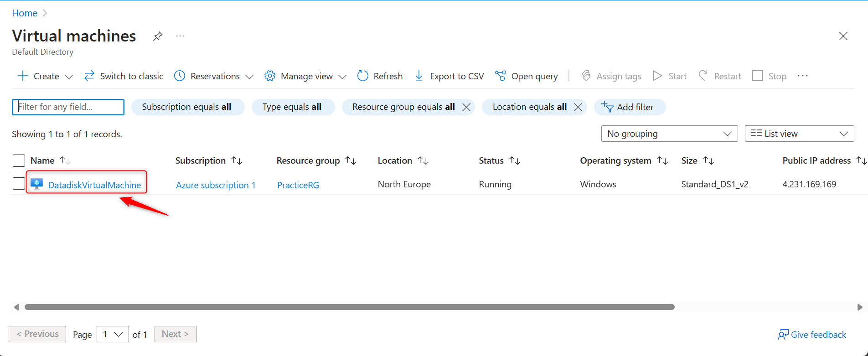Image resolution: width=868 pixels, height=356 pixels.
Task: Sort by Public IP address column
Action: point(824,160)
